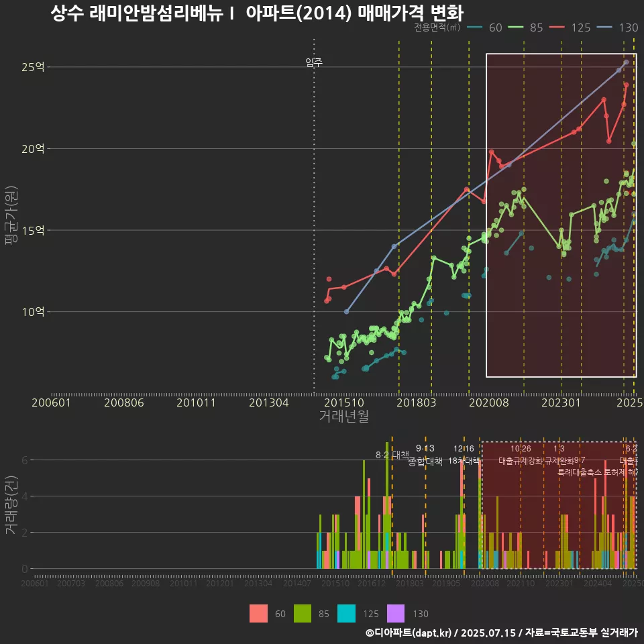Screen dimensions: 644x644
Task: Click the '25억' y-axis label
Action: [33, 67]
